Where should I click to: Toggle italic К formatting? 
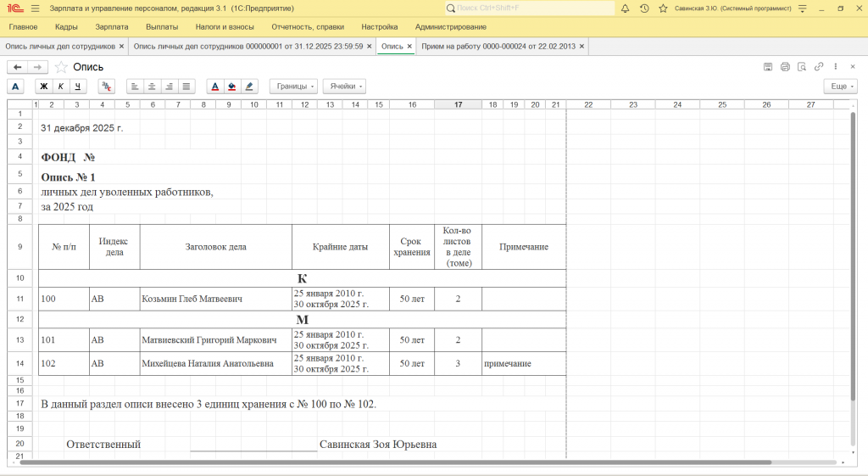pyautogui.click(x=61, y=87)
